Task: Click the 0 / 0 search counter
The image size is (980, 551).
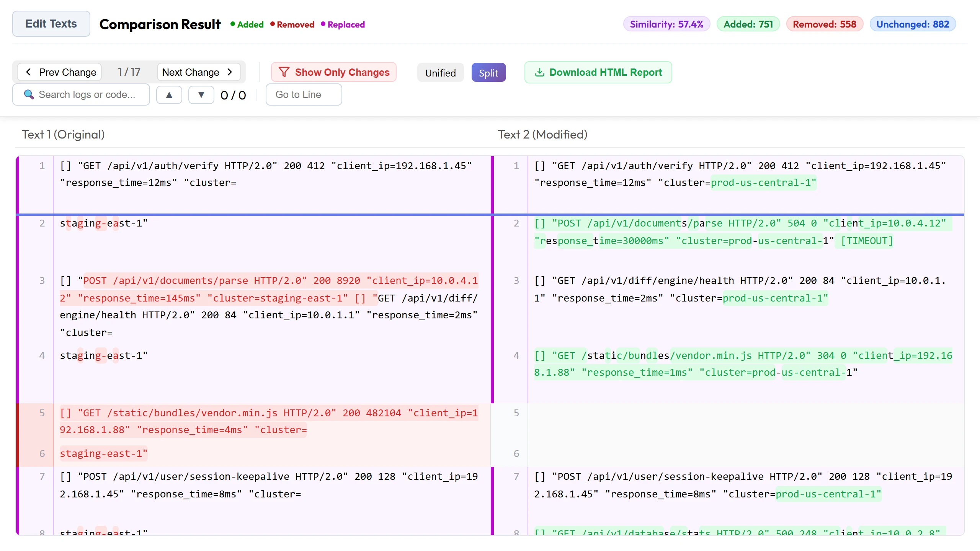Action: coord(233,95)
